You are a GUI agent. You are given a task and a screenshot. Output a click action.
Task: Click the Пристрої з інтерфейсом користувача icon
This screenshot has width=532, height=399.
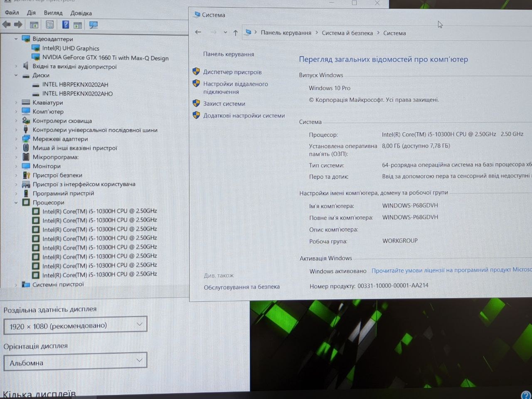(26, 184)
